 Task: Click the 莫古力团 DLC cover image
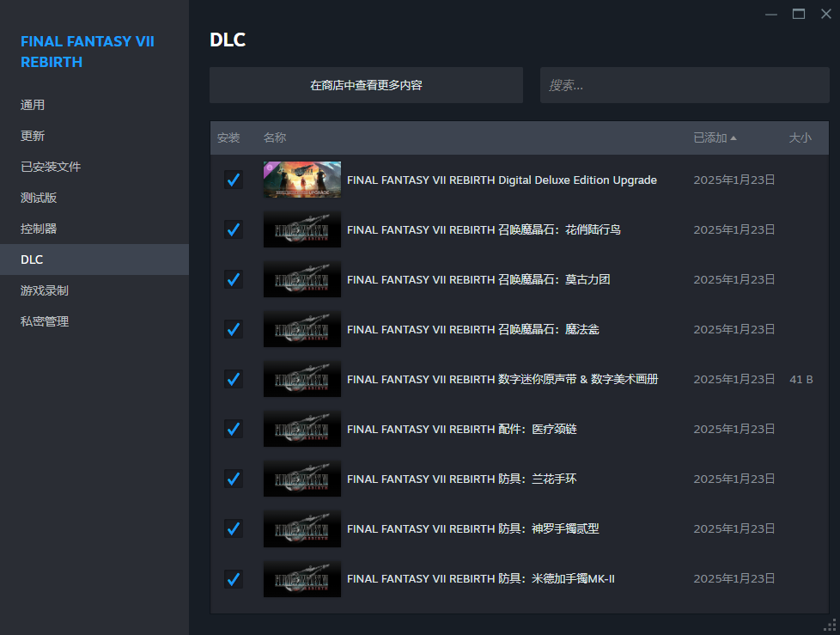coord(301,279)
